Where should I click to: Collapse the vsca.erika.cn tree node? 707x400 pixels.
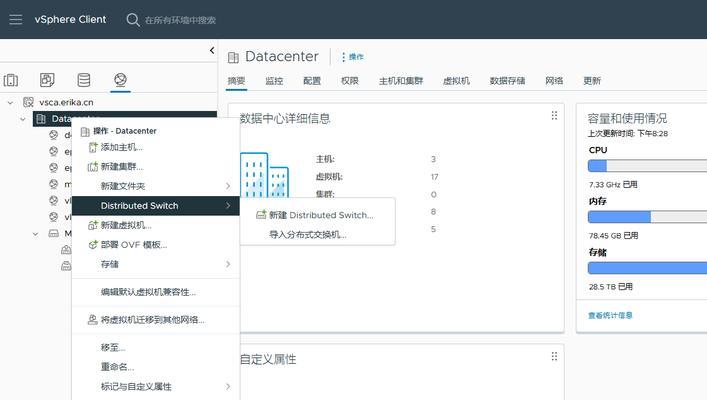click(x=10, y=103)
